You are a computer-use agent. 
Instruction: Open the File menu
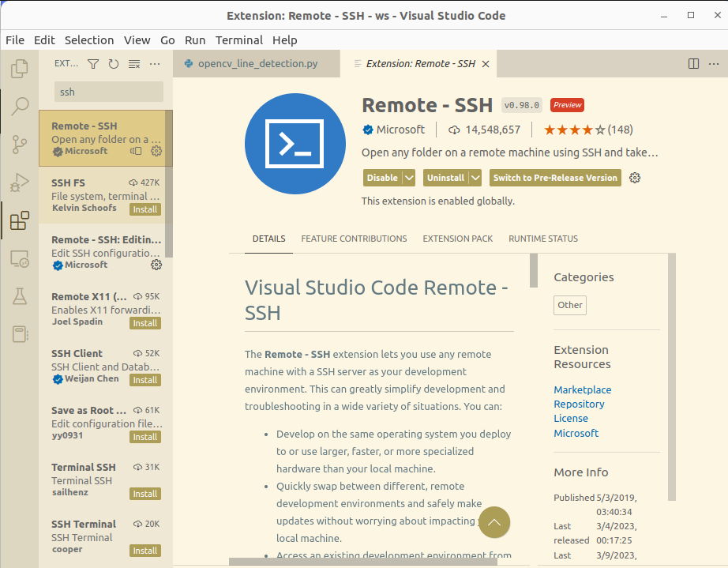(15, 40)
